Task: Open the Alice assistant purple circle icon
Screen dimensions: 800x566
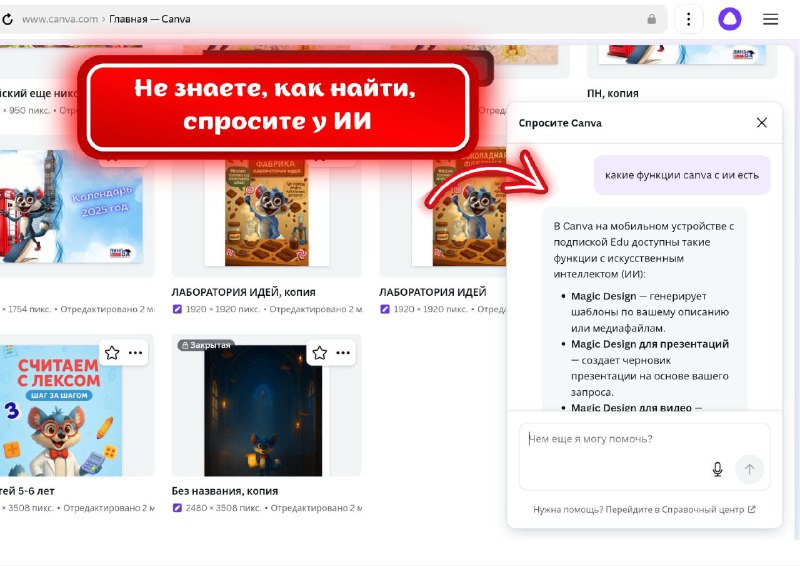Action: pos(730,19)
